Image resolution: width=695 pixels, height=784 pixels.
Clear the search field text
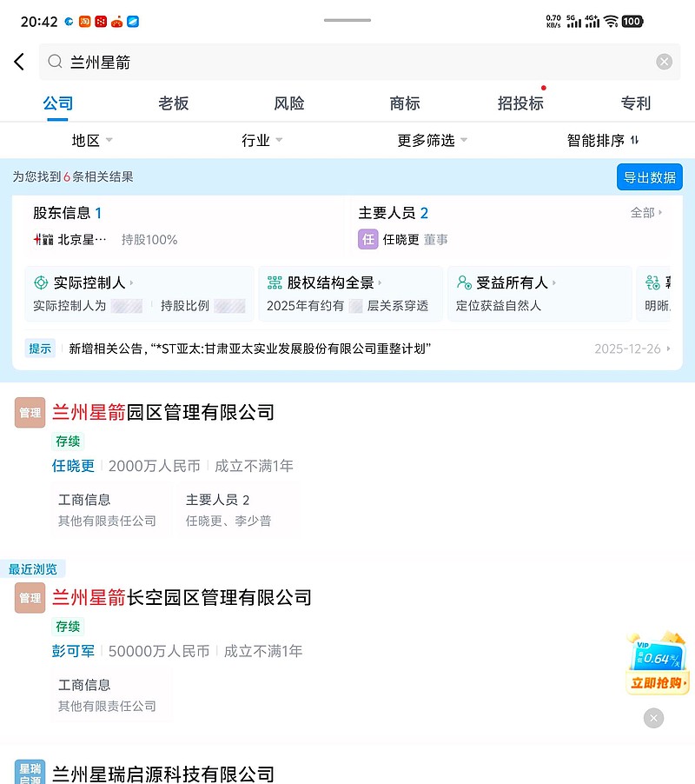[664, 62]
